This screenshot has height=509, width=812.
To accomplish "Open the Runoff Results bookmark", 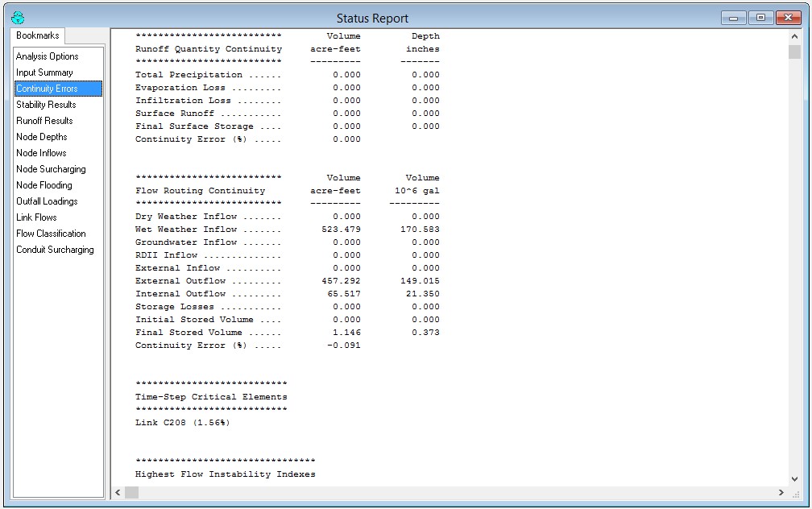I will click(x=44, y=121).
